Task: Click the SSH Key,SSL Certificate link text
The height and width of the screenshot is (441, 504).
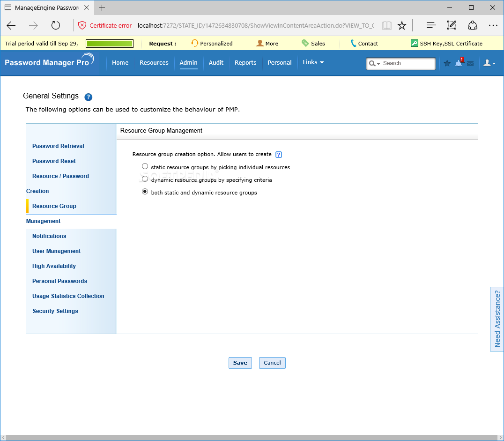Action: (x=451, y=44)
